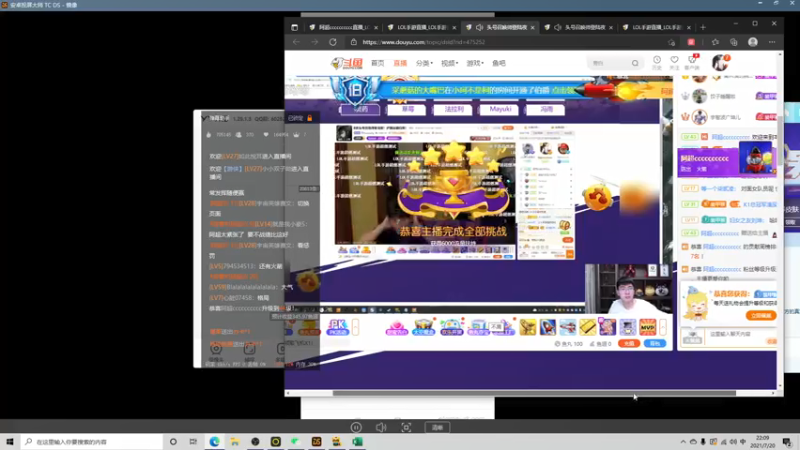The image size is (800, 450).
Task: Open a new browser tab
Action: [703, 27]
